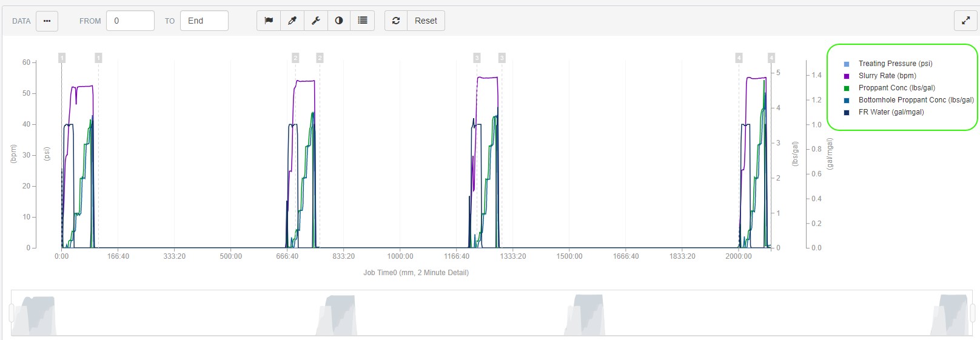Click the flag markers icon in toolbar

tap(269, 21)
